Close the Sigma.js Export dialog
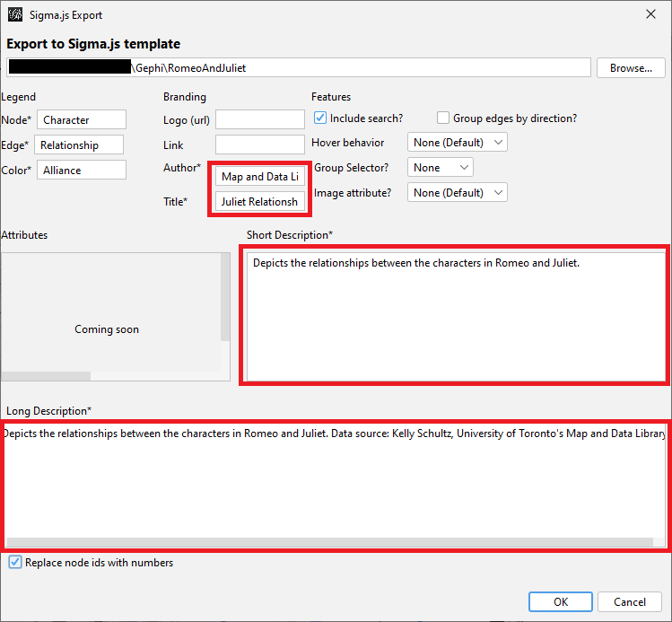This screenshot has width=672, height=622. (x=650, y=14)
